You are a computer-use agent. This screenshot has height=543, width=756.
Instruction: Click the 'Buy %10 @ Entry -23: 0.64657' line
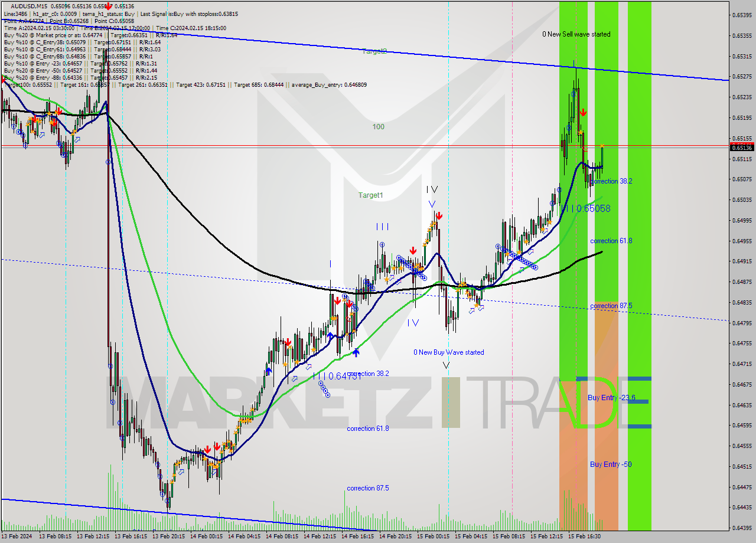click(x=80, y=63)
